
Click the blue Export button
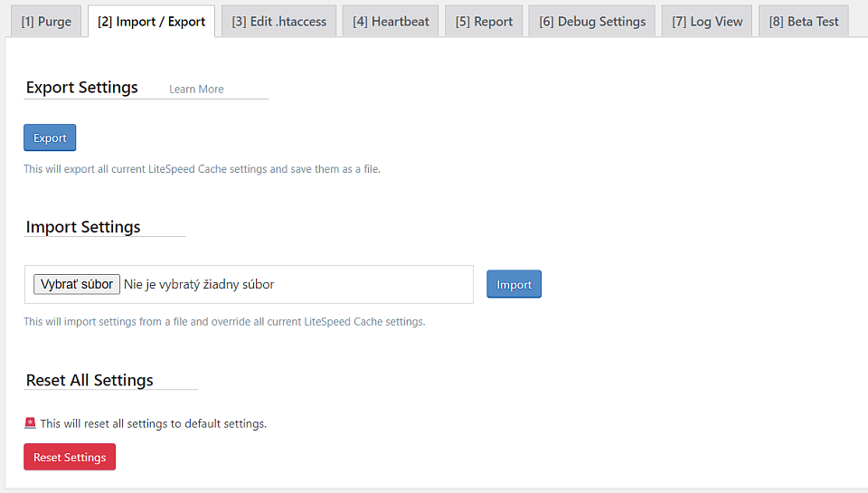coord(50,137)
